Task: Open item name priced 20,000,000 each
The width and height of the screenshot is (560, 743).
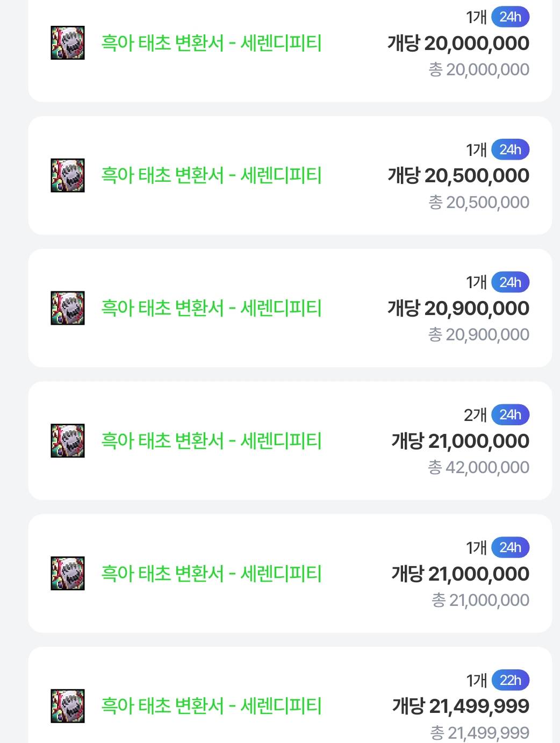Action: coord(211,42)
